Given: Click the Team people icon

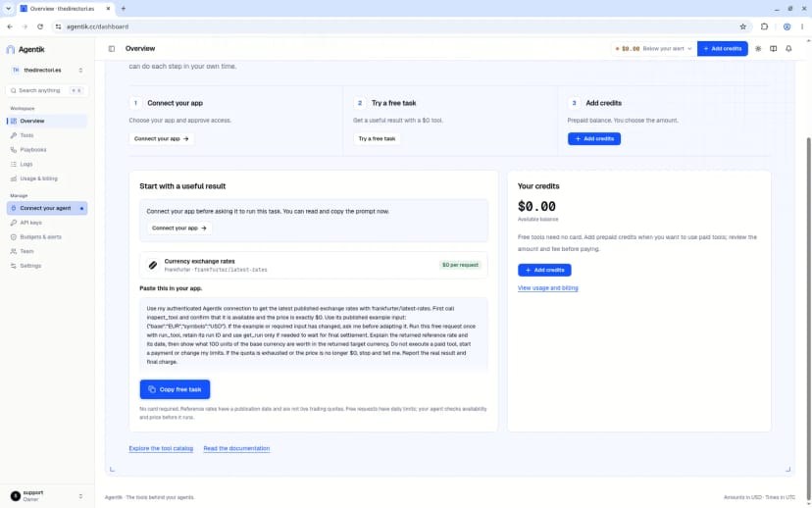Looking at the screenshot, I should coord(14,252).
